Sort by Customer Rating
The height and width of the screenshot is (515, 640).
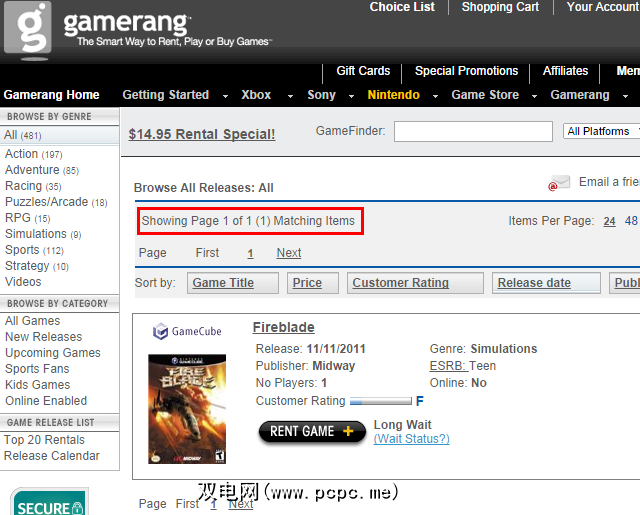tap(415, 283)
